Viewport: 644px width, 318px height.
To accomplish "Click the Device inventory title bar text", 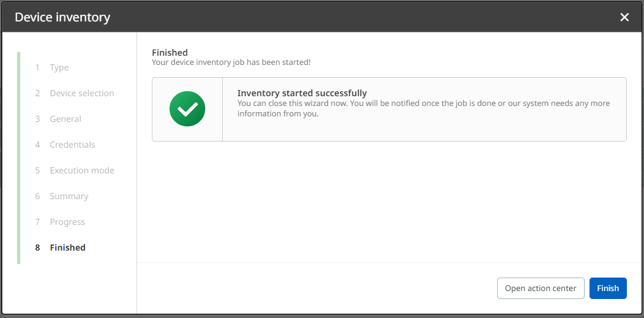I will 62,17.
